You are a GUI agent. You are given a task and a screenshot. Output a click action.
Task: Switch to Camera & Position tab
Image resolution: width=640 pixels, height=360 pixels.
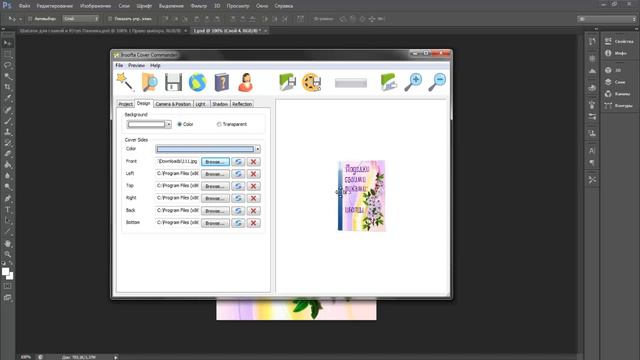(x=173, y=104)
